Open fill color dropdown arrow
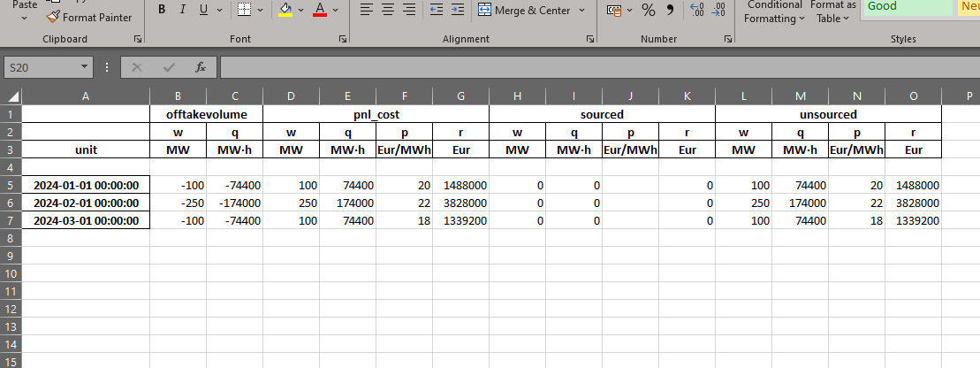Screen dimensions: 980x368 (300, 10)
